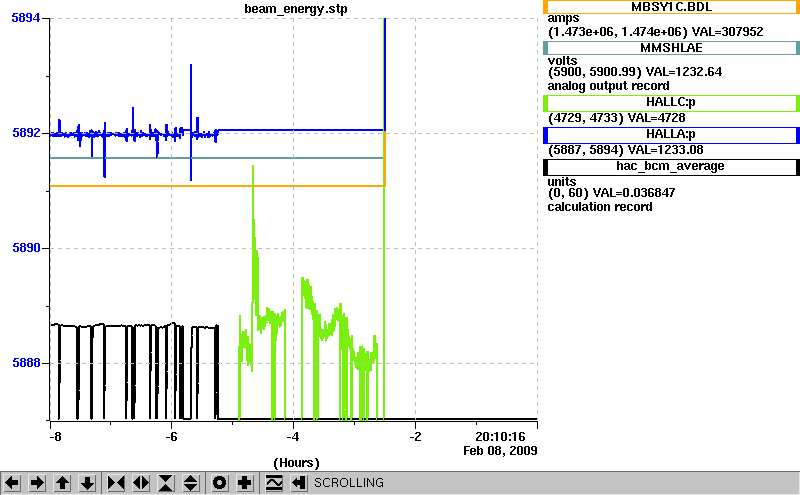This screenshot has height=495, width=800.
Task: Pan the graph up with up arrow
Action: tap(62, 483)
